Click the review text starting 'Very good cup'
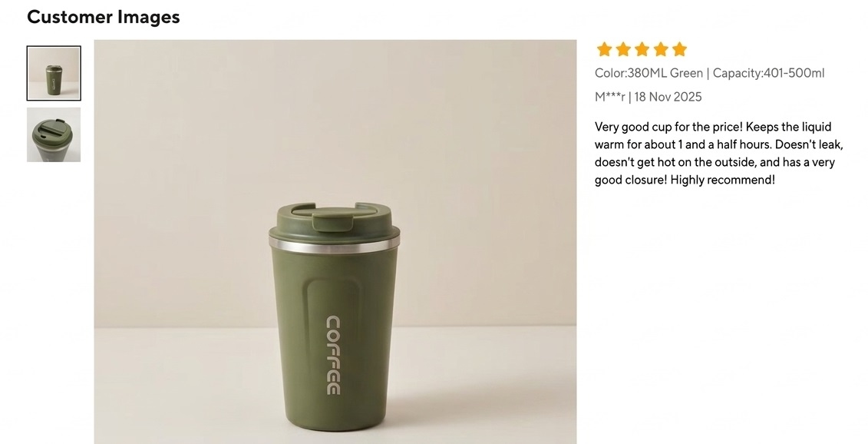This screenshot has width=868, height=444. [x=718, y=154]
